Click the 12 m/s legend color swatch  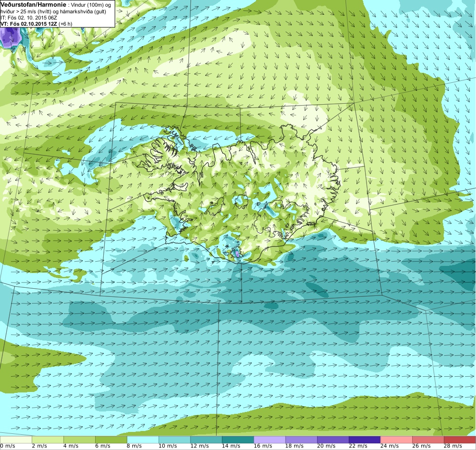[206, 440]
